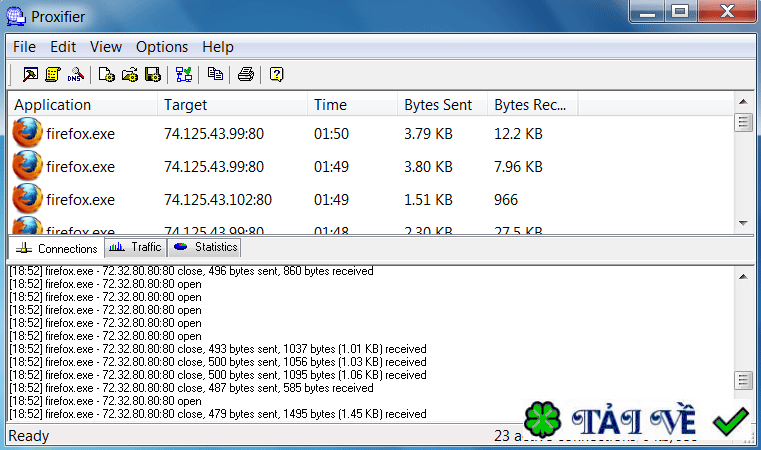Open Proxy Settings toolbar icon
This screenshot has height=450, width=761.
30,74
